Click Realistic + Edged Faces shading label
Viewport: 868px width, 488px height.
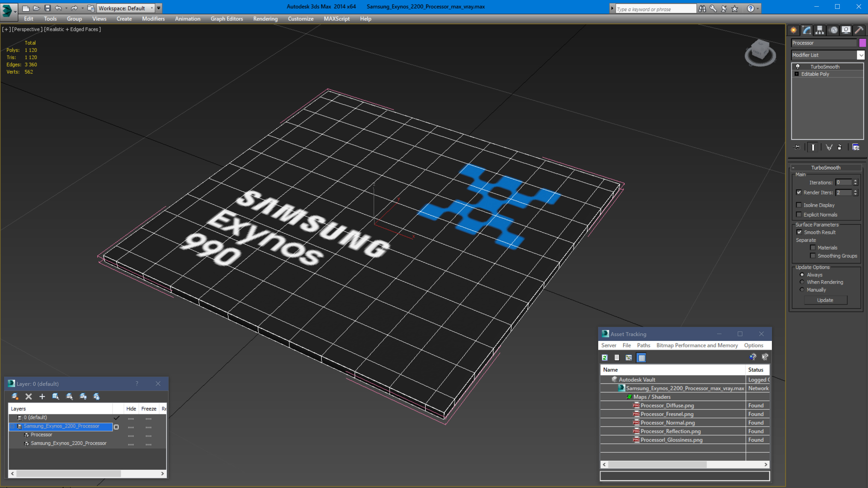(x=72, y=29)
